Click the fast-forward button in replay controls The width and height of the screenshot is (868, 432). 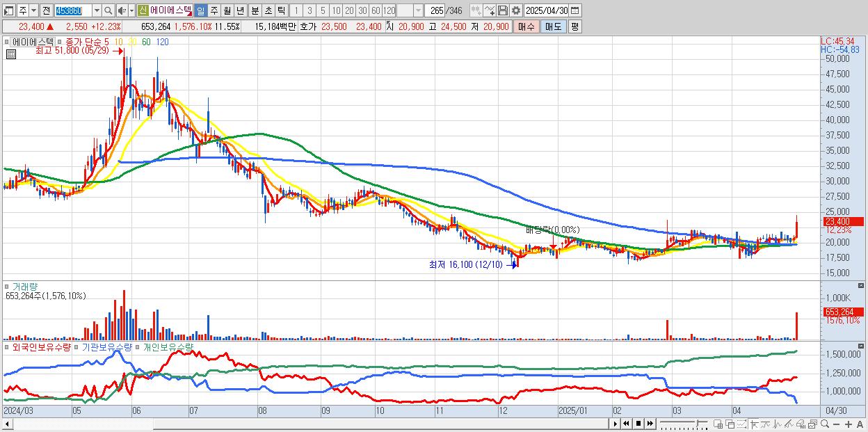click(650, 424)
